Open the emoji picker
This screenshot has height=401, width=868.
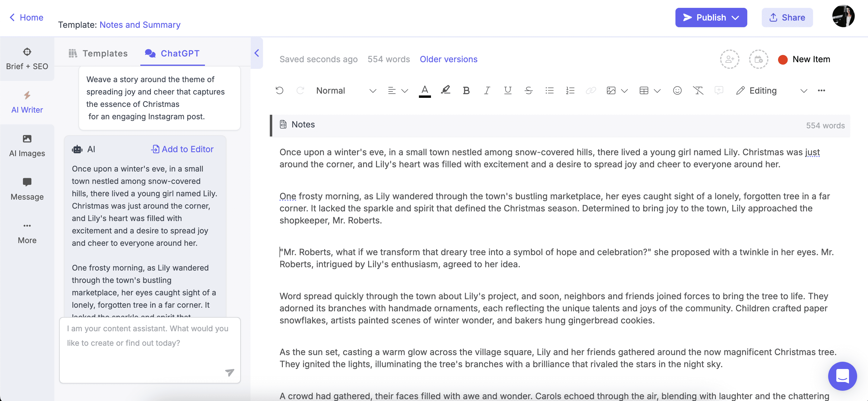(677, 90)
